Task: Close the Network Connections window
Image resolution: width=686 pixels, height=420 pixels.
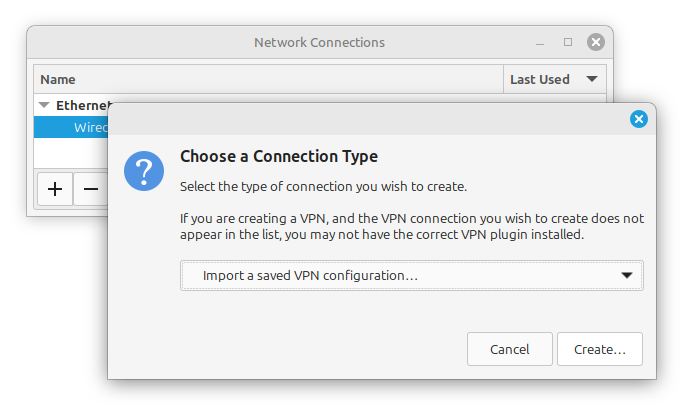Action: (x=595, y=42)
